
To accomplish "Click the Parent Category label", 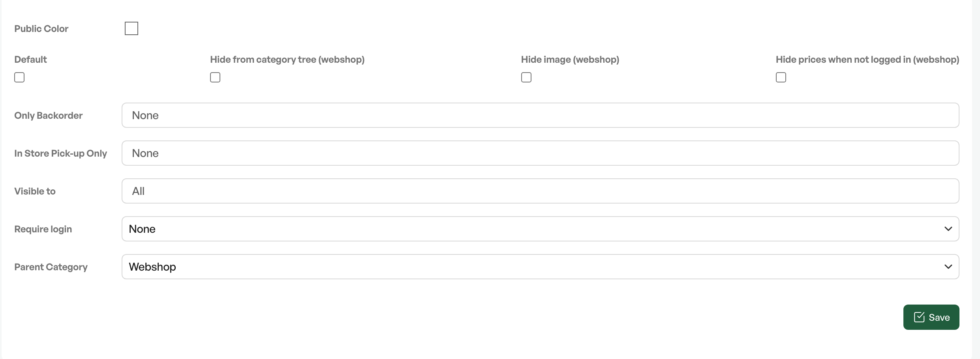I will 51,267.
